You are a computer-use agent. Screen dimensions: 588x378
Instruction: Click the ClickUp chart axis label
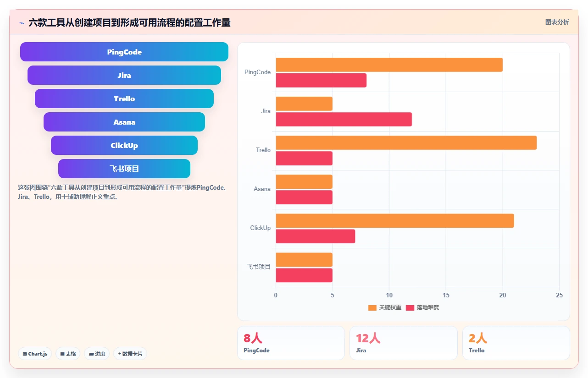(x=260, y=228)
